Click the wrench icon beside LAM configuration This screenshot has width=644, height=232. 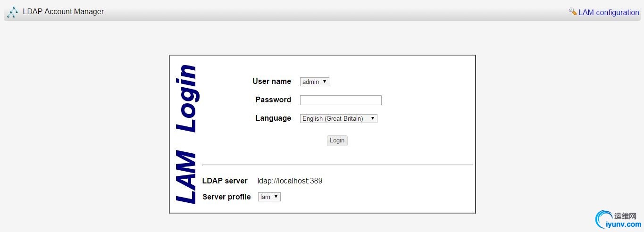[x=573, y=12]
